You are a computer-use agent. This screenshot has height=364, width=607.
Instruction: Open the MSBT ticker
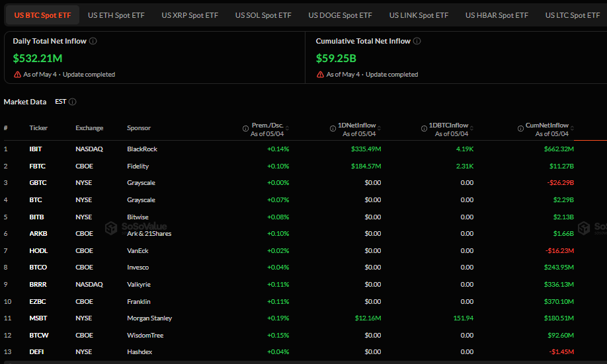click(x=38, y=318)
